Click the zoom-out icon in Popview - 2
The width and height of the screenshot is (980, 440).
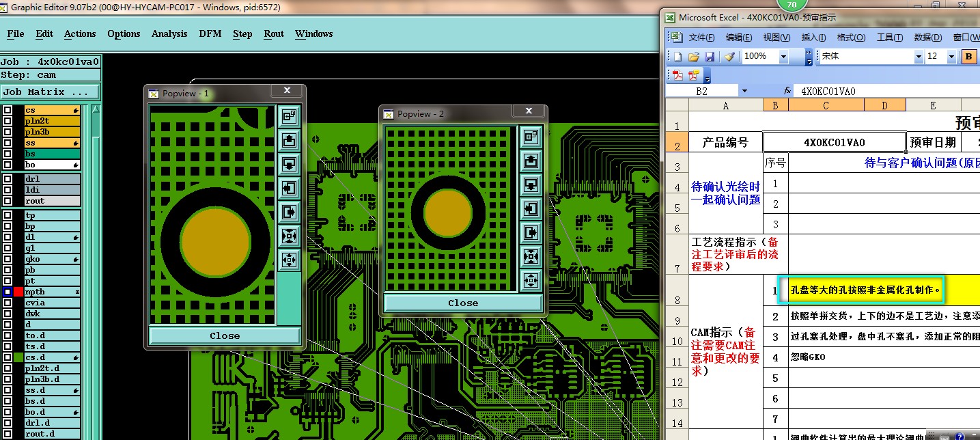pos(531,280)
